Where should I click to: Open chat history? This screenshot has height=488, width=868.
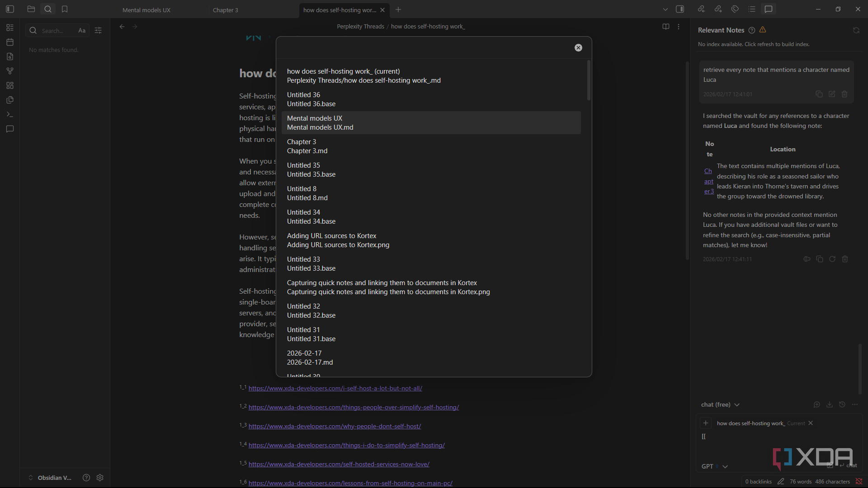point(842,405)
